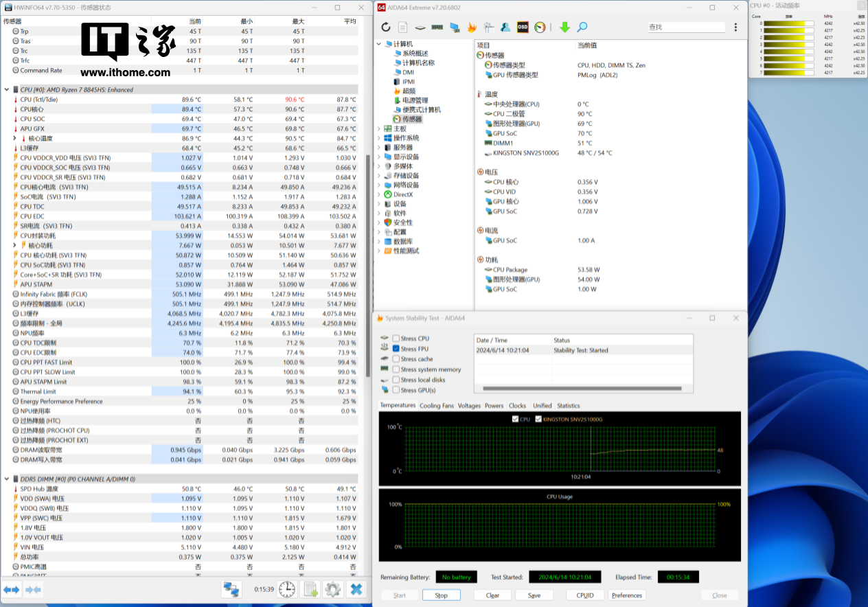Image resolution: width=868 pixels, height=607 pixels.
Task: Open the system stability test flame icon
Action: click(x=472, y=27)
